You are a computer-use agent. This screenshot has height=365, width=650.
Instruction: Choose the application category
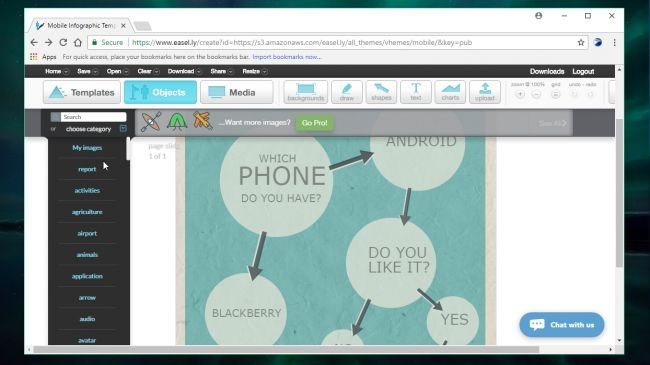click(87, 276)
